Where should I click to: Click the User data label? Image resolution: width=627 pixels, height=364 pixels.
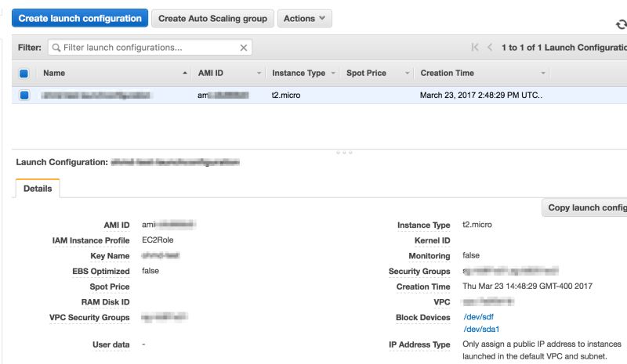111,344
